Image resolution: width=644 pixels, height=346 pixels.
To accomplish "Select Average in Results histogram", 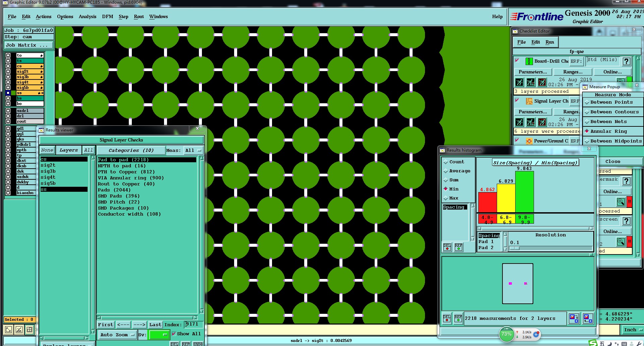I will [x=457, y=171].
